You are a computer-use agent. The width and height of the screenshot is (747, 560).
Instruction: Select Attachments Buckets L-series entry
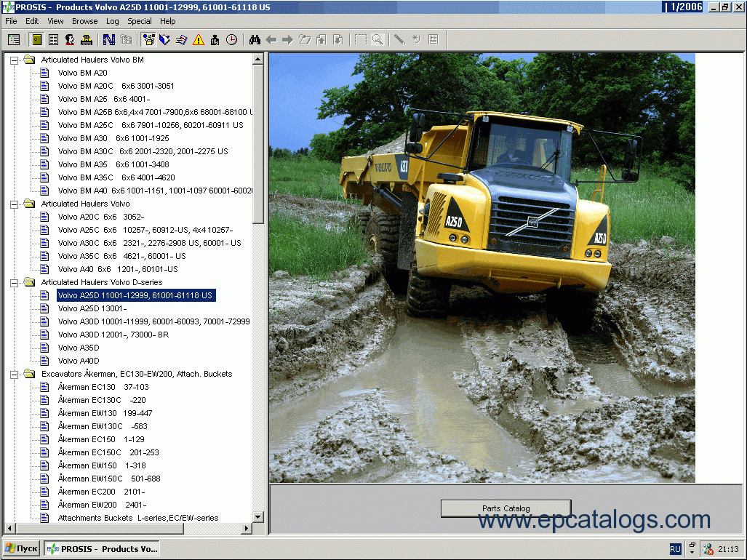pyautogui.click(x=138, y=518)
